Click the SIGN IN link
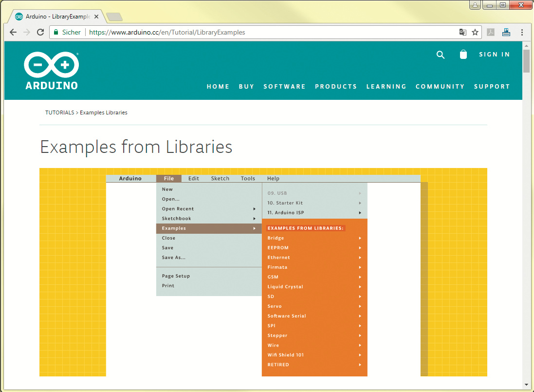 pos(494,55)
